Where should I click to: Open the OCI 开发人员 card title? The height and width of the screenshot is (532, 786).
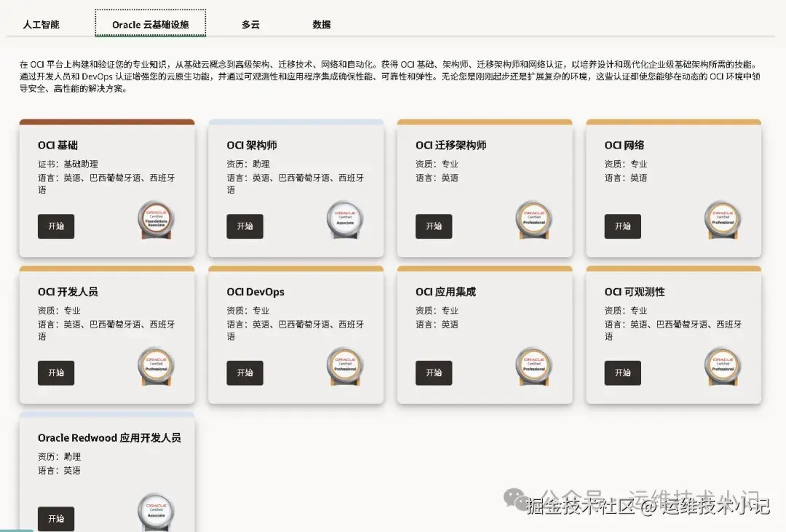[x=68, y=292]
